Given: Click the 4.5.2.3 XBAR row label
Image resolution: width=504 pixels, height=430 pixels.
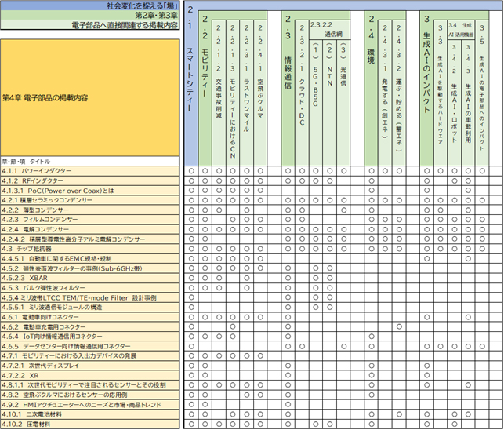Looking at the screenshot, I should point(89,278).
